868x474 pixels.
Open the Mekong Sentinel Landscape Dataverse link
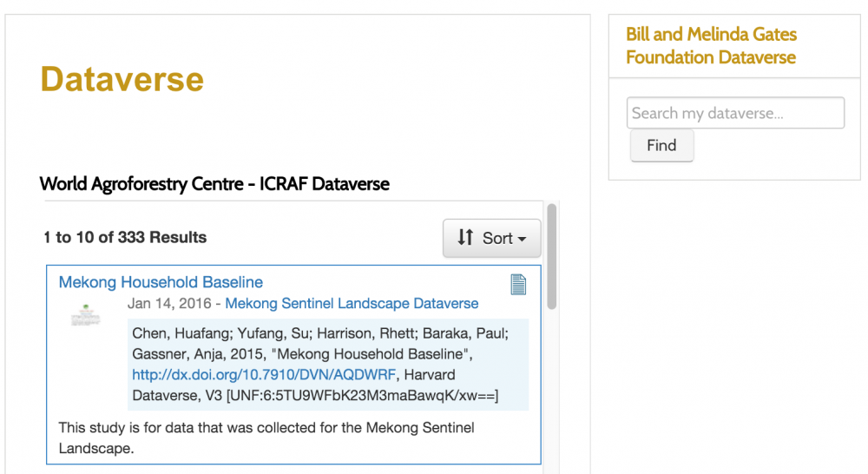tap(352, 304)
